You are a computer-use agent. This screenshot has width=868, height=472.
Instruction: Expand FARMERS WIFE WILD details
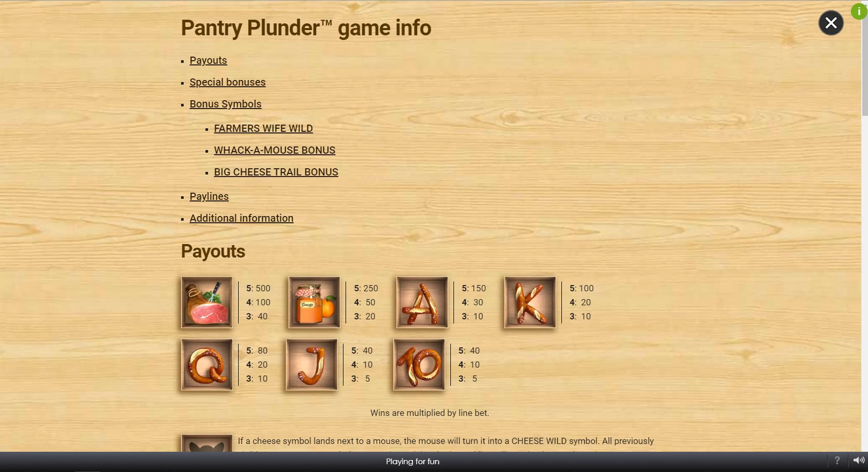pyautogui.click(x=264, y=128)
